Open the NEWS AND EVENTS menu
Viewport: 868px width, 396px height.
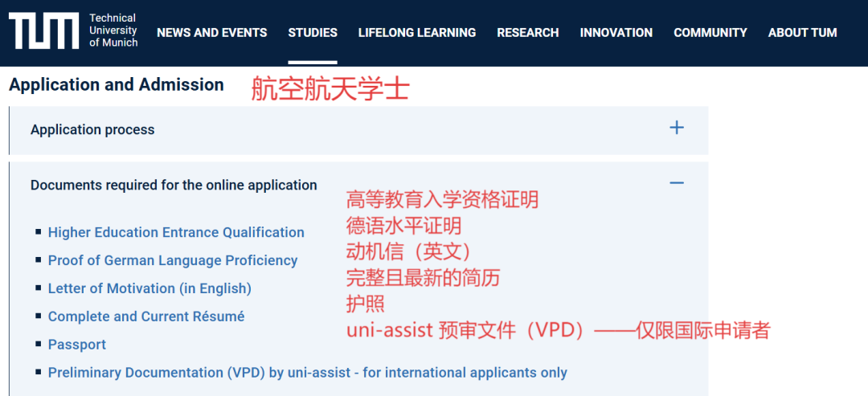[212, 33]
